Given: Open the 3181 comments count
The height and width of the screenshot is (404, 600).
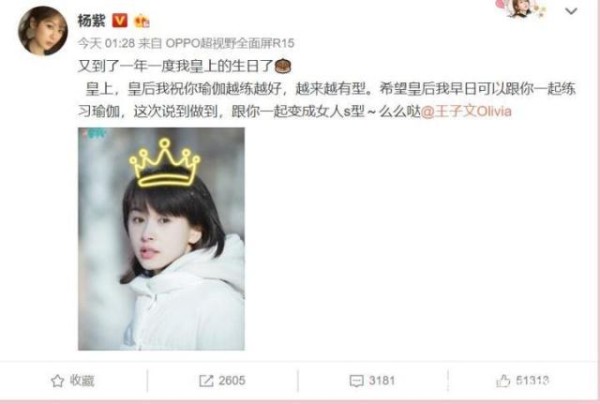Looking at the screenshot, I should click(382, 381).
